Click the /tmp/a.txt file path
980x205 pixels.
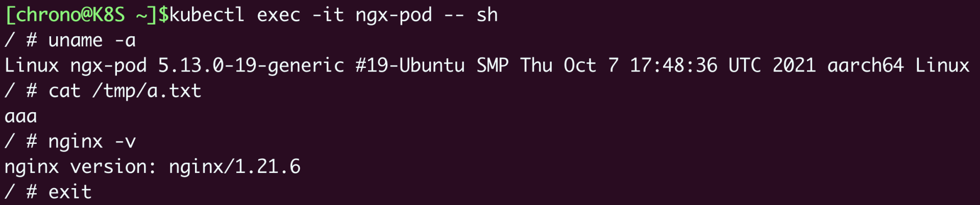click(147, 91)
